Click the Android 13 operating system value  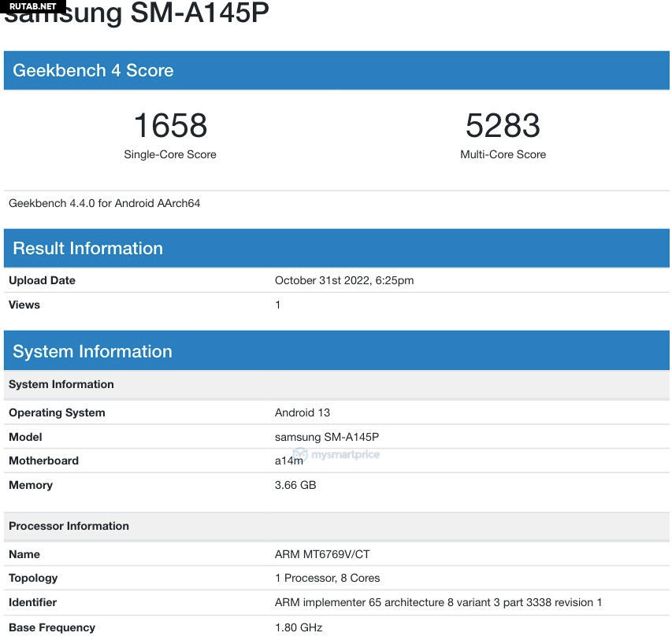[303, 412]
